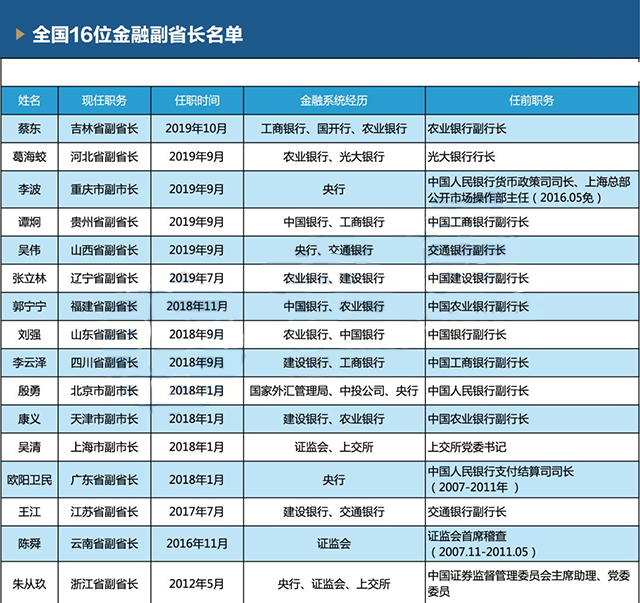Image resolution: width=640 pixels, height=603 pixels.
Task: Click the name cell 吴伟
Action: tap(29, 250)
